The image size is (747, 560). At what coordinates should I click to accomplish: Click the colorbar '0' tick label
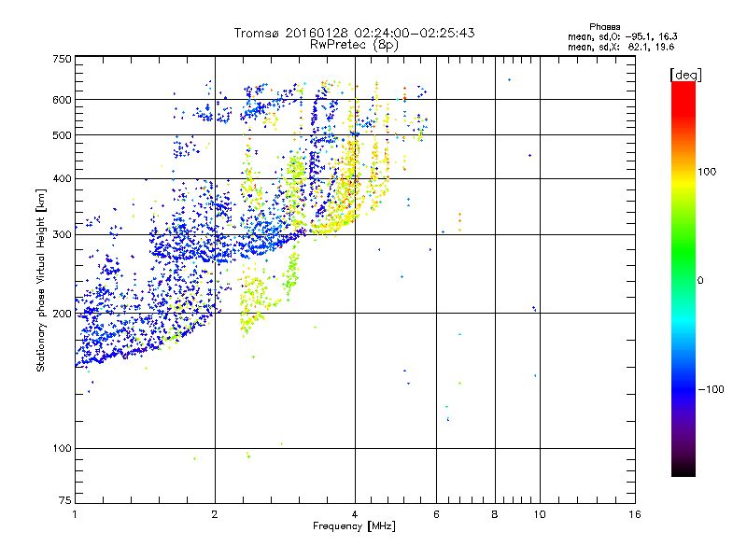[700, 281]
